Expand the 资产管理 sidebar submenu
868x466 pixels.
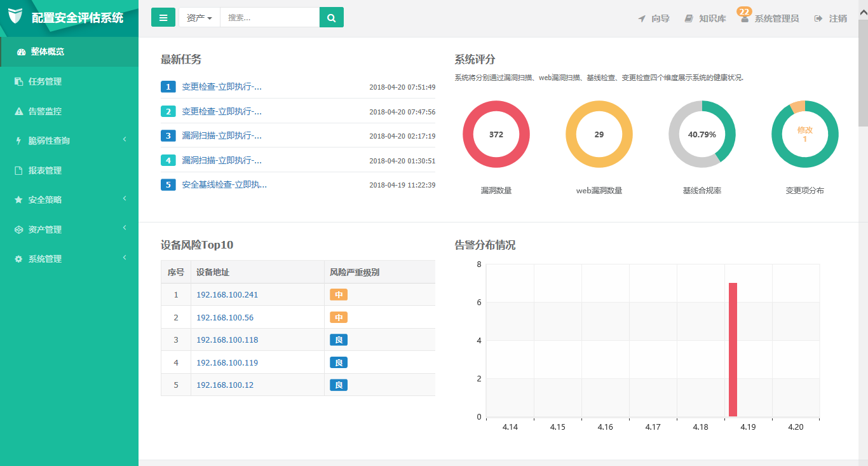[x=125, y=228]
